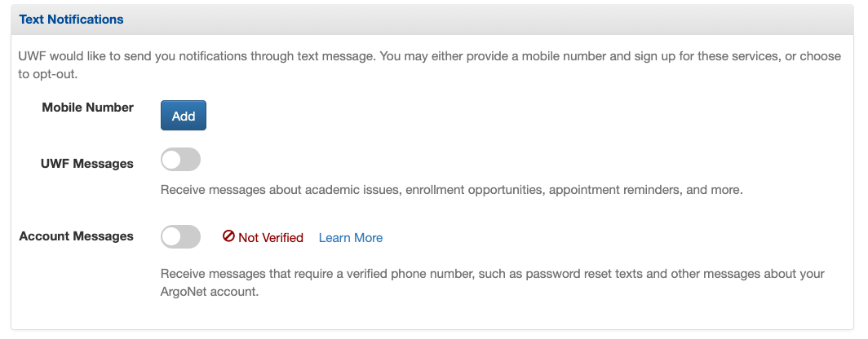Click the Add mobile number button
868x339 pixels.
pos(184,116)
